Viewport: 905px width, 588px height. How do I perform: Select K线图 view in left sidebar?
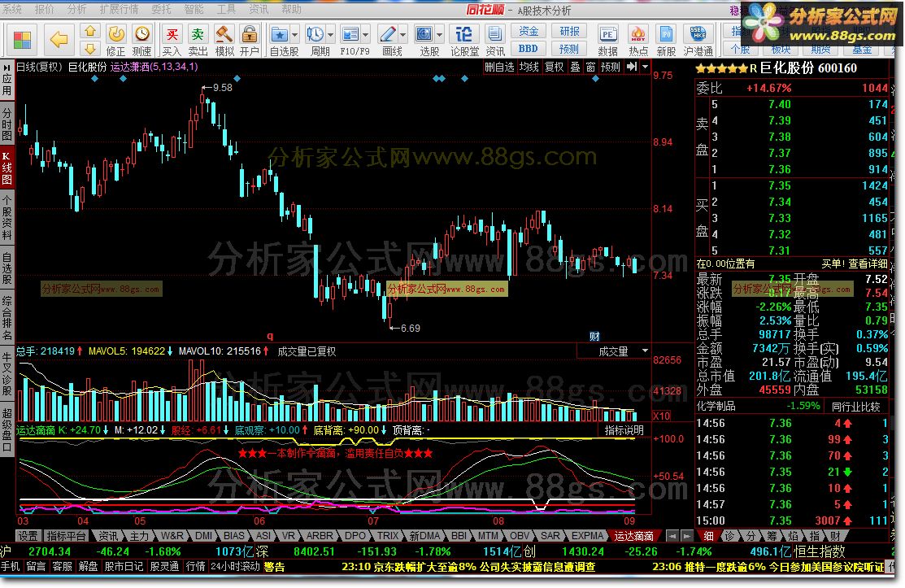pyautogui.click(x=7, y=168)
